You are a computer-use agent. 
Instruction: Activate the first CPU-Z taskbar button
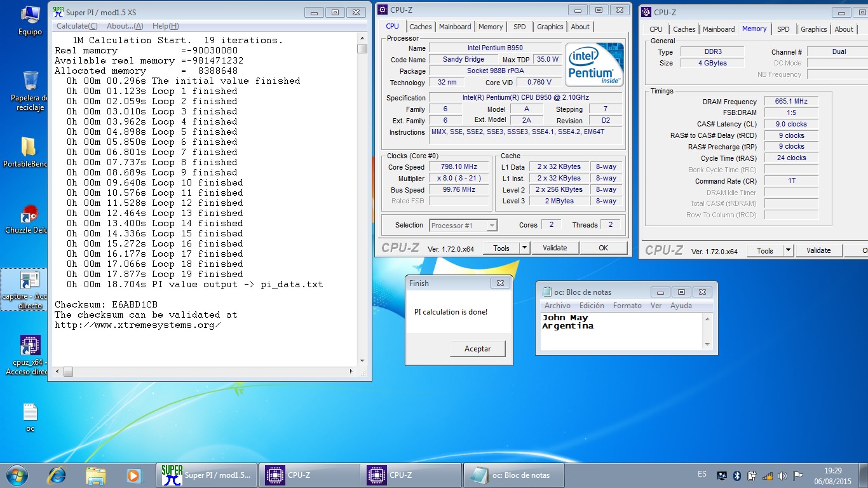click(x=309, y=475)
